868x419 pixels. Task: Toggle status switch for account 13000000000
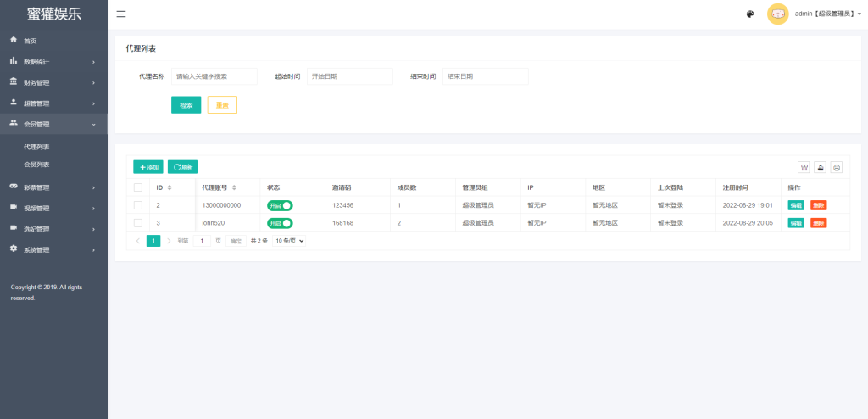tap(280, 205)
